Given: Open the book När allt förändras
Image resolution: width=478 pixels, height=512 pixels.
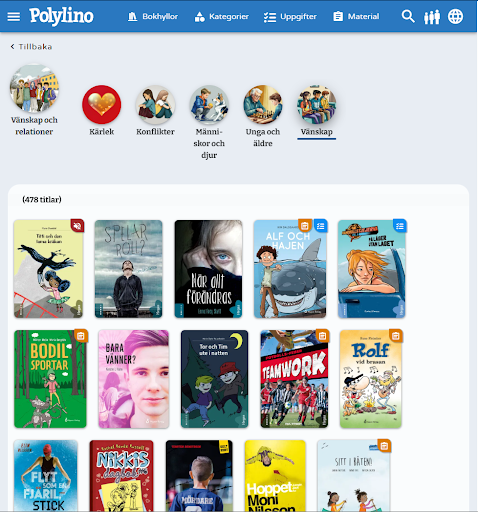Looking at the screenshot, I should click(x=208, y=269).
